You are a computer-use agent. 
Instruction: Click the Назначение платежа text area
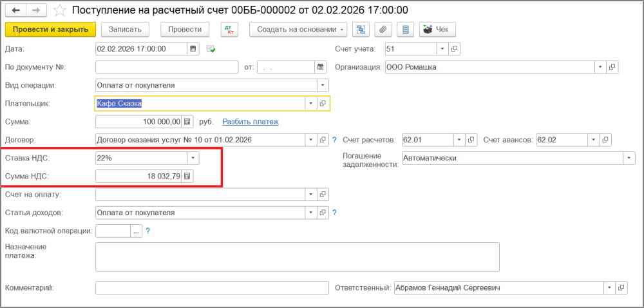(298, 257)
